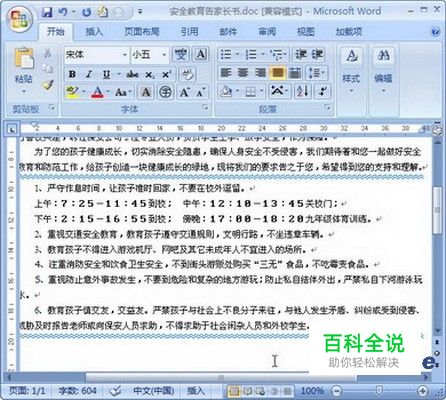Open the 样式 (Styles) gallery button
The width and height of the screenshot is (446, 400).
coord(351,71)
